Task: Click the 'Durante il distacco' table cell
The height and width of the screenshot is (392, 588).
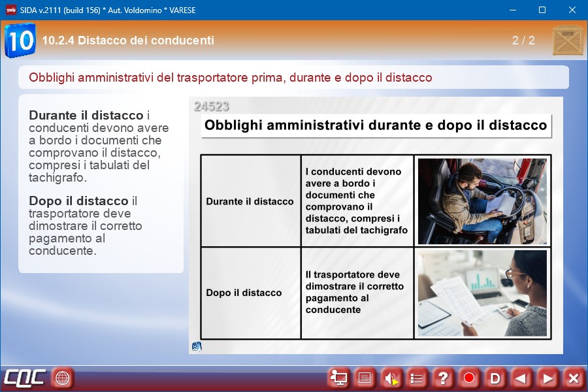Action: coord(250,201)
